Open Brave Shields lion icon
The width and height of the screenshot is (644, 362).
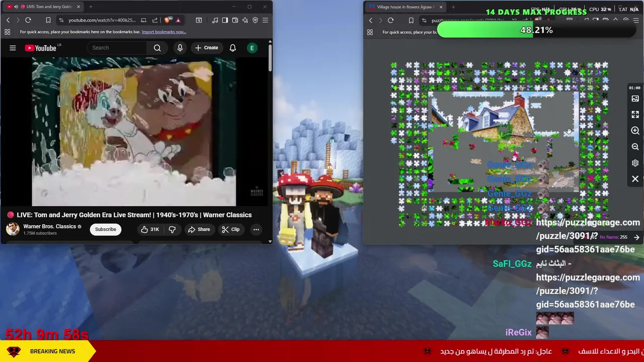pyautogui.click(x=168, y=20)
